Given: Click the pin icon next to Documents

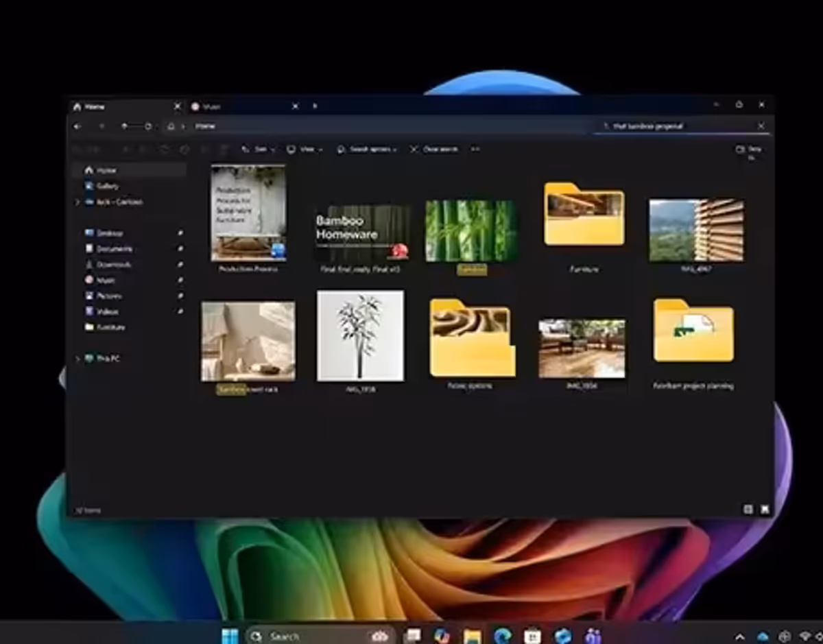Looking at the screenshot, I should point(180,249).
